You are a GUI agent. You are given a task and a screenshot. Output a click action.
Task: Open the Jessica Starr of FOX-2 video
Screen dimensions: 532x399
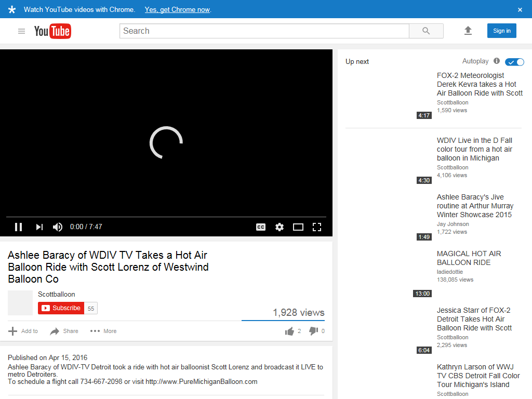point(474,320)
